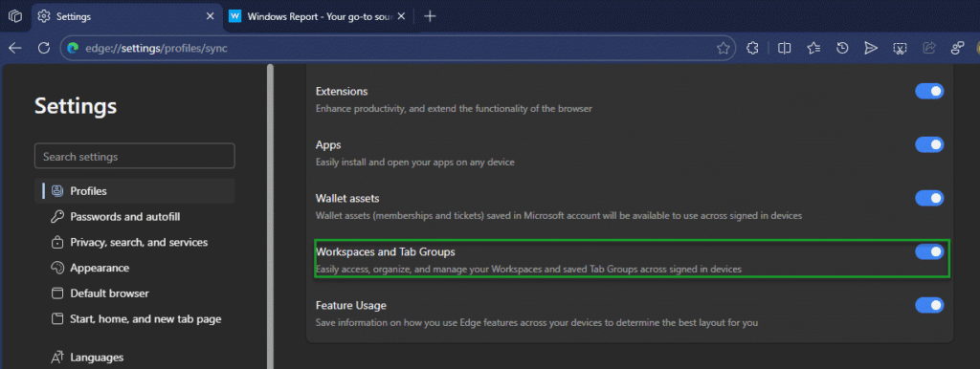Click the Wallet assets setting title

[x=347, y=199]
